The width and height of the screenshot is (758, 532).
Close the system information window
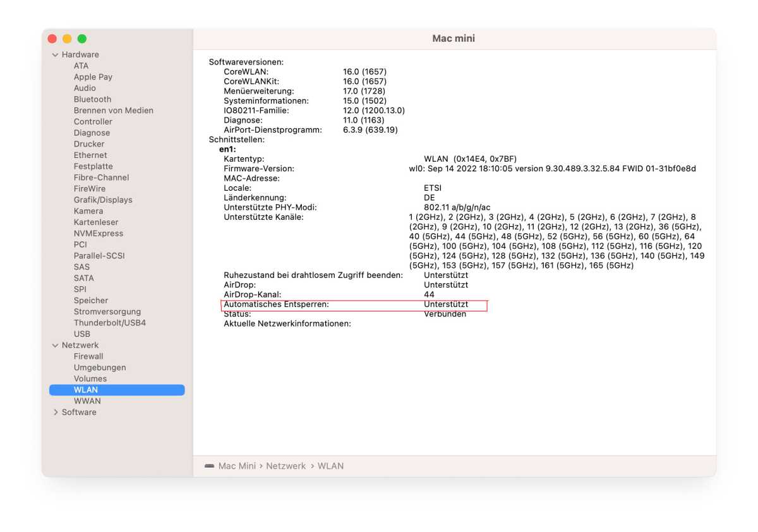[52, 39]
